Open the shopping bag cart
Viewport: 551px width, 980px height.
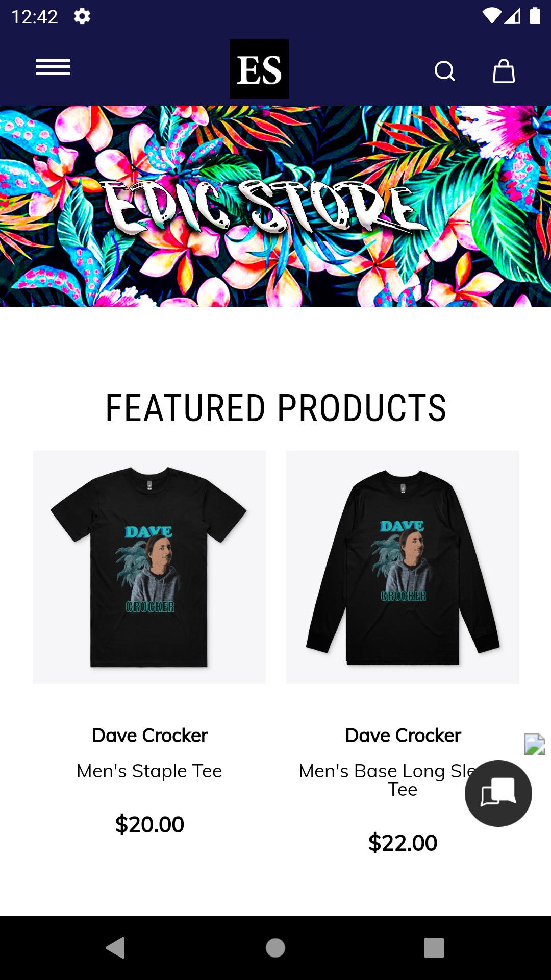coord(504,71)
